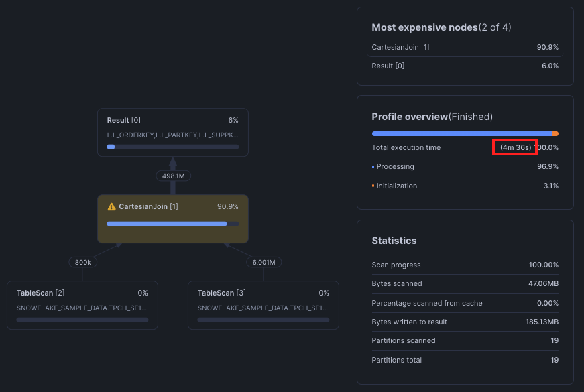This screenshot has width=584, height=392.
Task: Click the highlighted 4m 36s execution time
Action: [x=515, y=147]
